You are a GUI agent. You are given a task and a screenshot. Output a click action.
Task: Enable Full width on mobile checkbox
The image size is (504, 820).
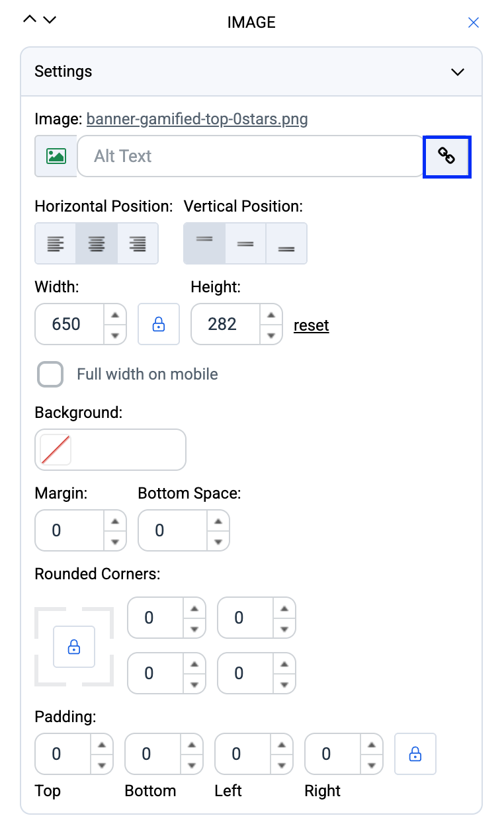(x=50, y=374)
